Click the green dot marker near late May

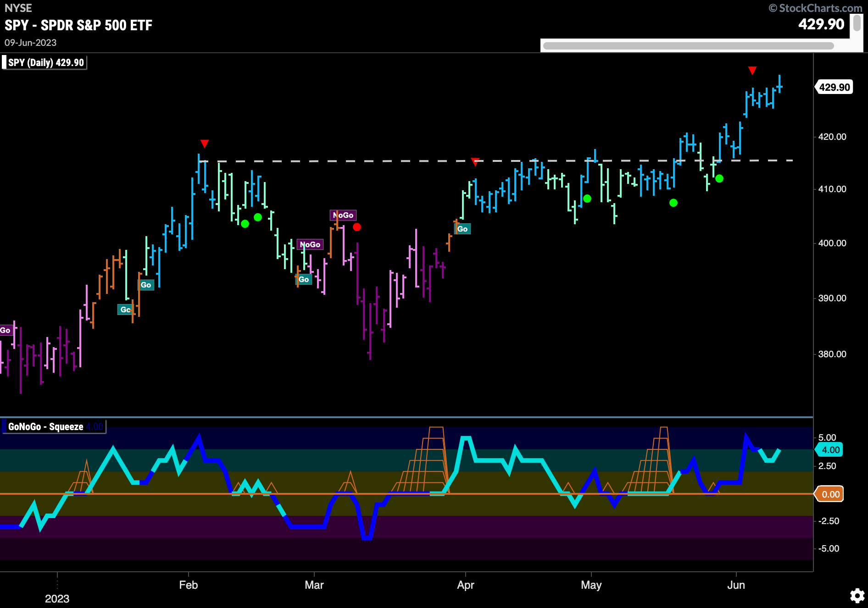pyautogui.click(x=719, y=178)
